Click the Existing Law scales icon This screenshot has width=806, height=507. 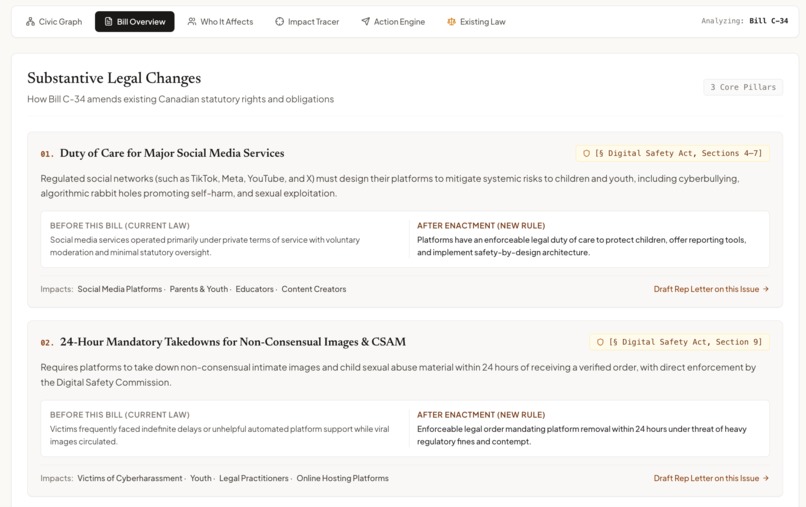point(451,22)
